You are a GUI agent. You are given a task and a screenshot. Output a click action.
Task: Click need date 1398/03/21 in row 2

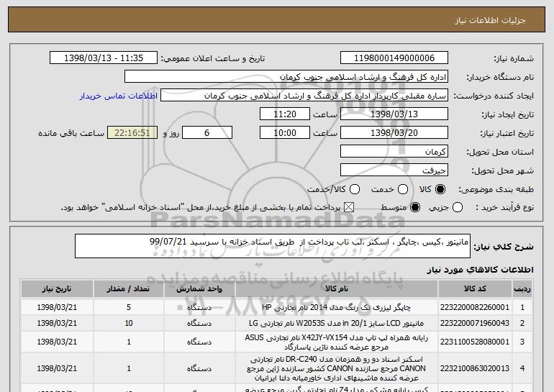point(57,323)
